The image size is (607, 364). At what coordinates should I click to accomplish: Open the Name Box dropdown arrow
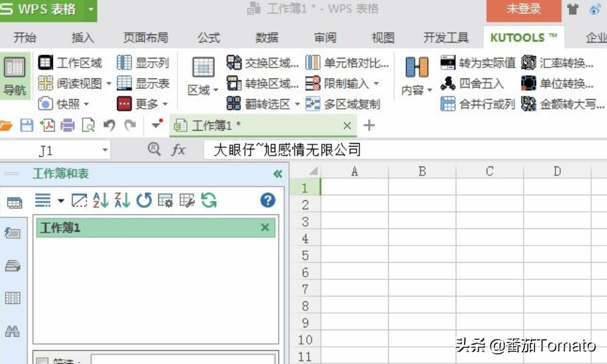tap(105, 150)
